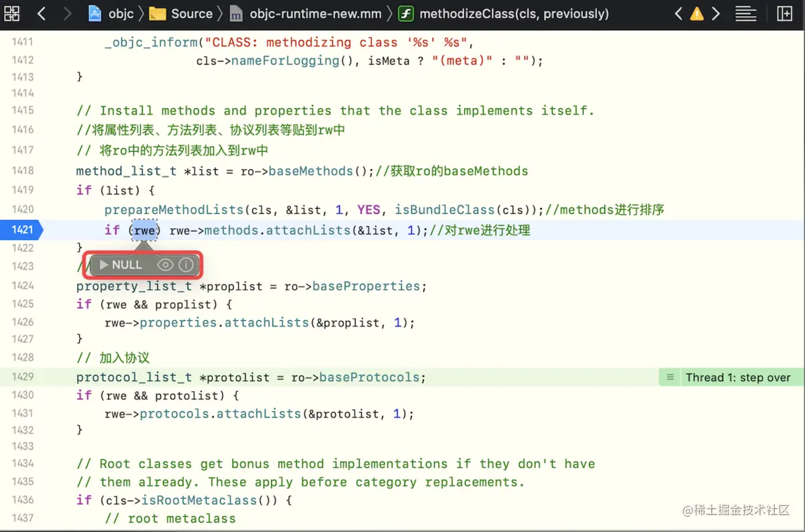
Task: Open the editor options lines menu
Action: click(x=746, y=13)
